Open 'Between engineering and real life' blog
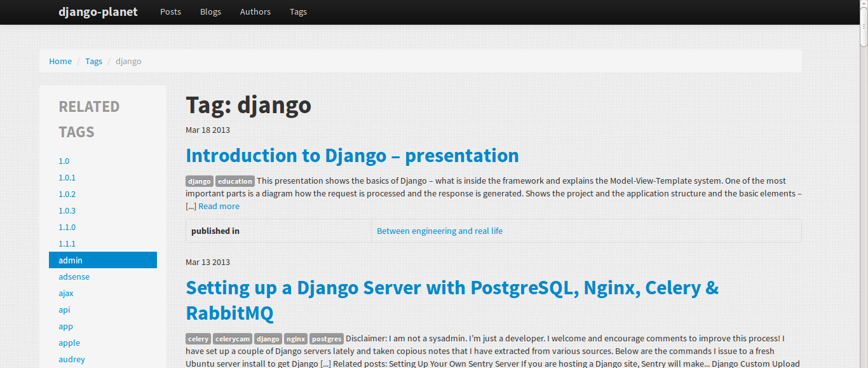This screenshot has height=368, width=868. pyautogui.click(x=440, y=231)
